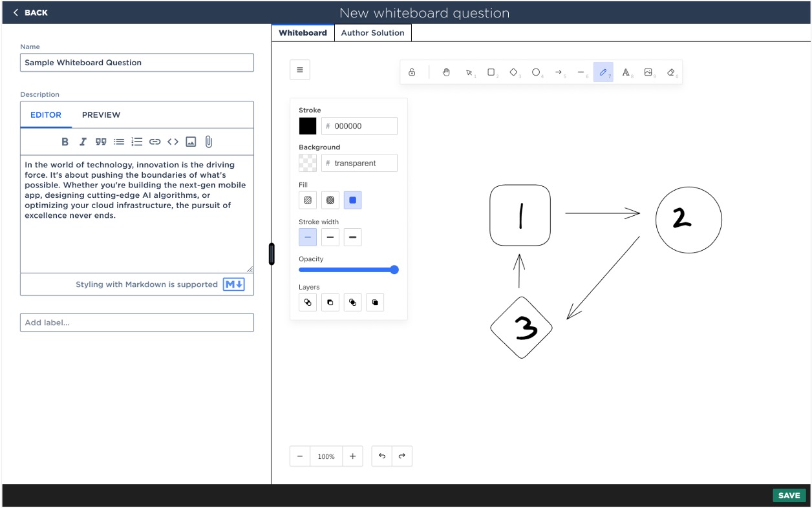Click the Name input field
Viewport: 812px width, 508px height.
137,63
